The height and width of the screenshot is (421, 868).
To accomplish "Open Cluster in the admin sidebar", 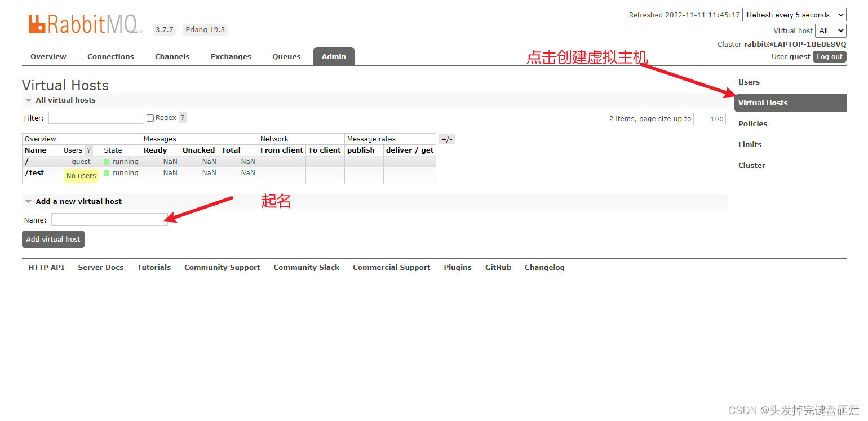I will point(752,165).
